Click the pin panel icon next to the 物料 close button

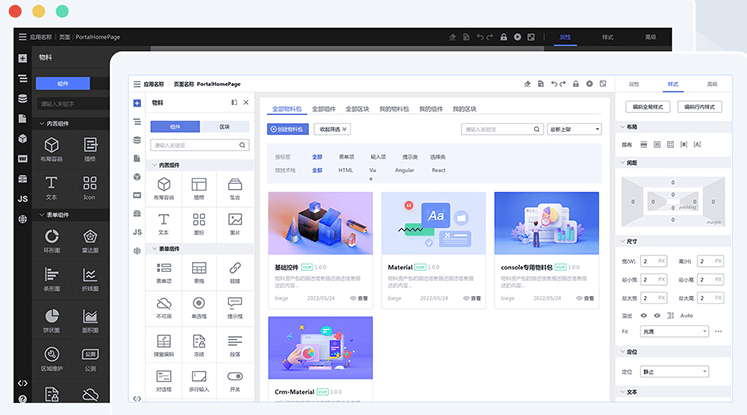(234, 102)
